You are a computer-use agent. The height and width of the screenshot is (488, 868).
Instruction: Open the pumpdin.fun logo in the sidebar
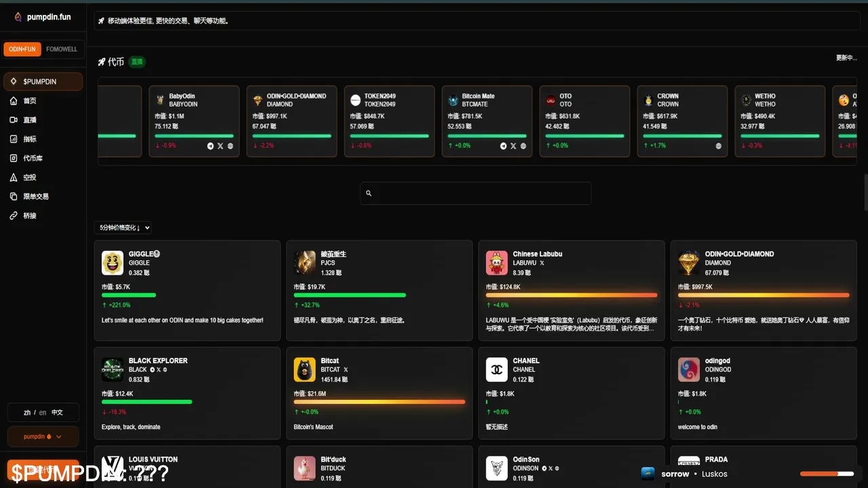click(42, 17)
